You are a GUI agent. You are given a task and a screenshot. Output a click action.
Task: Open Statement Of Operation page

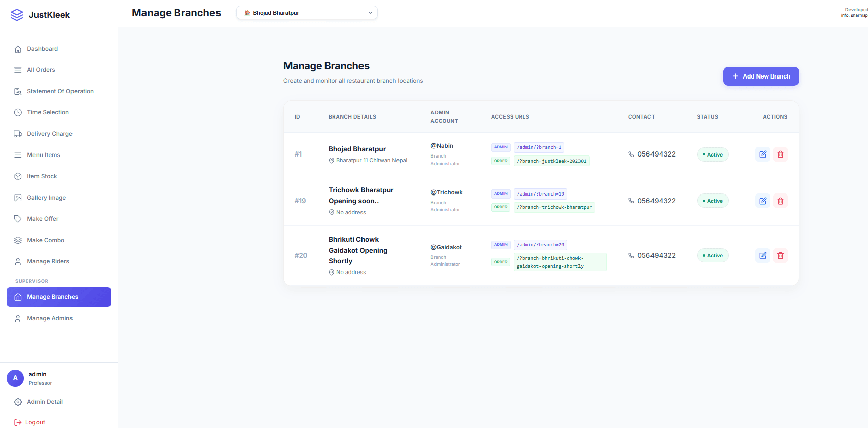[x=59, y=91]
